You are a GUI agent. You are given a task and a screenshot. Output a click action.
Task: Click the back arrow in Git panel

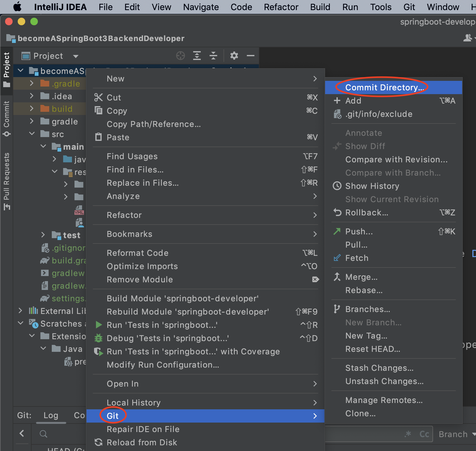[22, 433]
